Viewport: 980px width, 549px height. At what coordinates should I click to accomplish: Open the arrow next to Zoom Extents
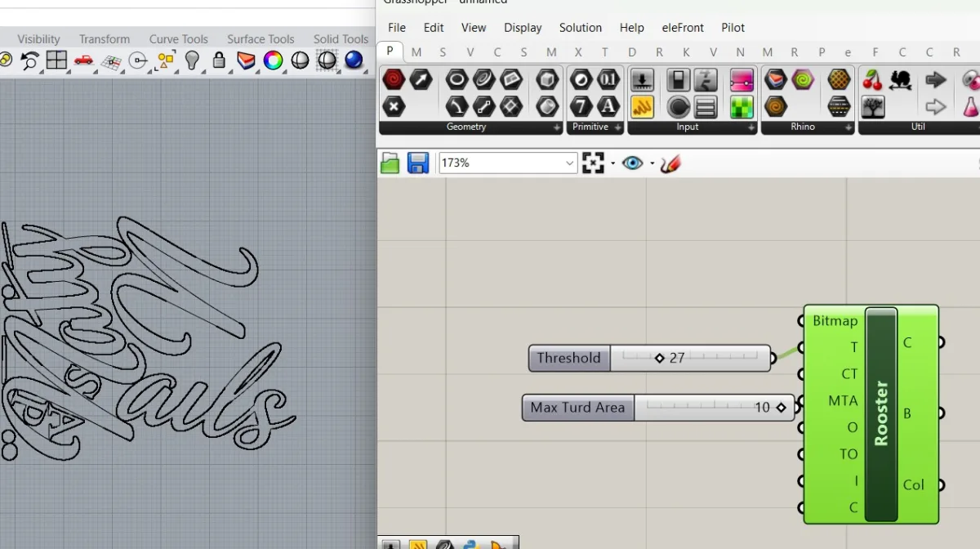tap(612, 163)
